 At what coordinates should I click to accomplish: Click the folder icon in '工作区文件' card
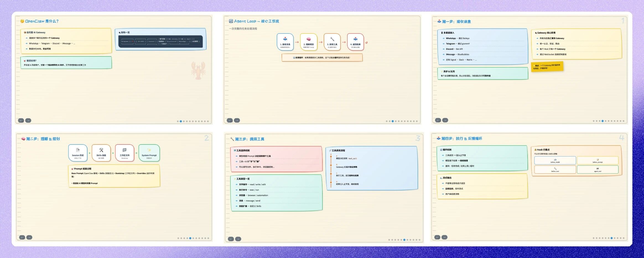pyautogui.click(x=124, y=150)
